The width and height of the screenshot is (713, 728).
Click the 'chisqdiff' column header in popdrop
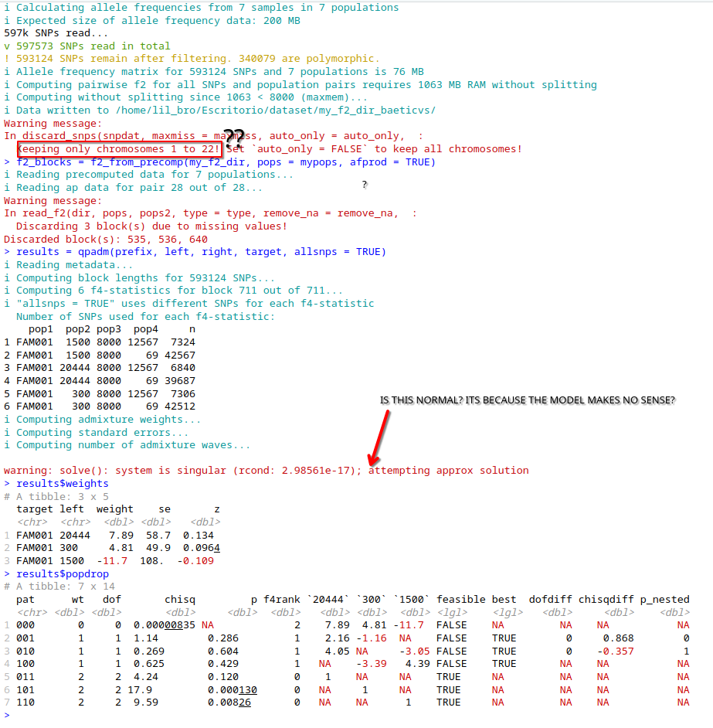tap(606, 600)
